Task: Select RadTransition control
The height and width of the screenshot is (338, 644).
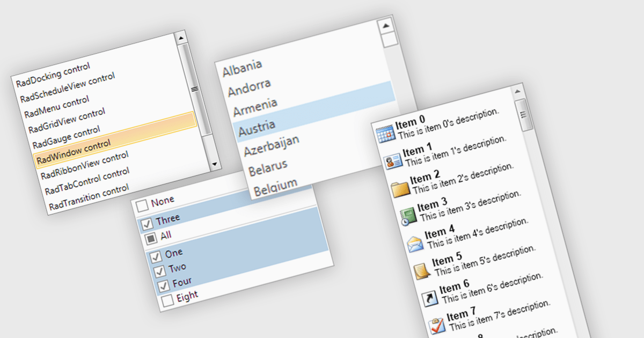Action: point(89,197)
